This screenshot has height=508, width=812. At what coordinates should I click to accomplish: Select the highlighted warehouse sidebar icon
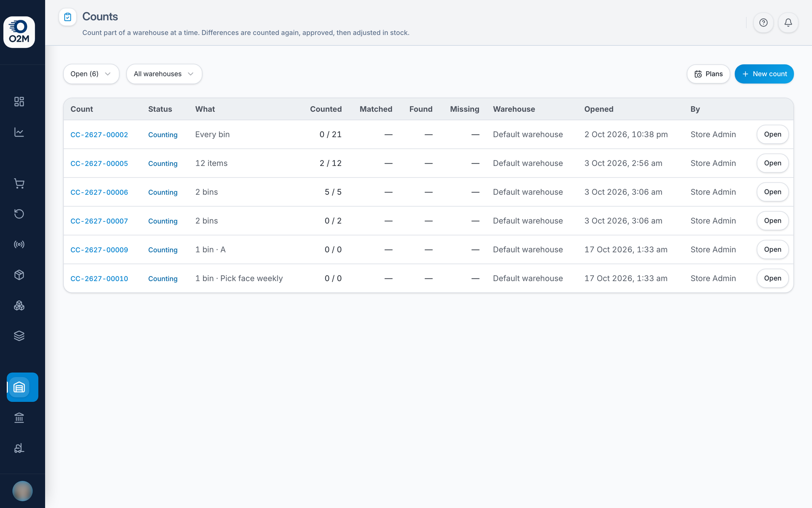tap(22, 387)
